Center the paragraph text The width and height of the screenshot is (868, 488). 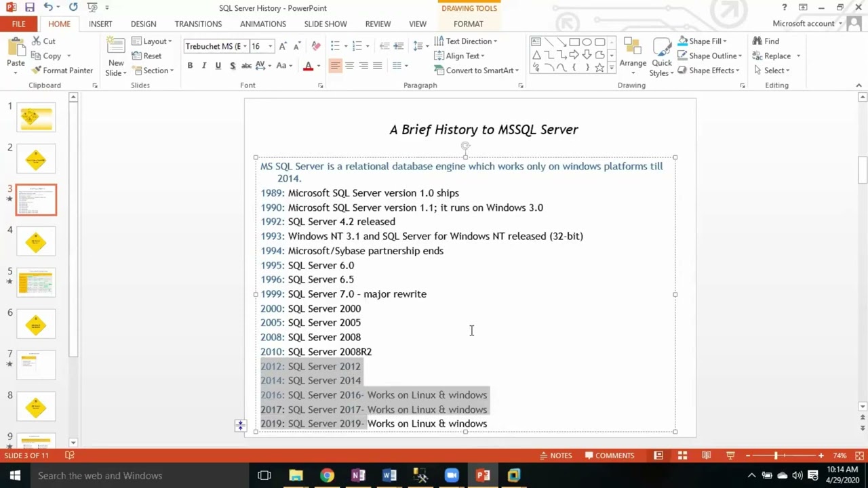tap(349, 66)
